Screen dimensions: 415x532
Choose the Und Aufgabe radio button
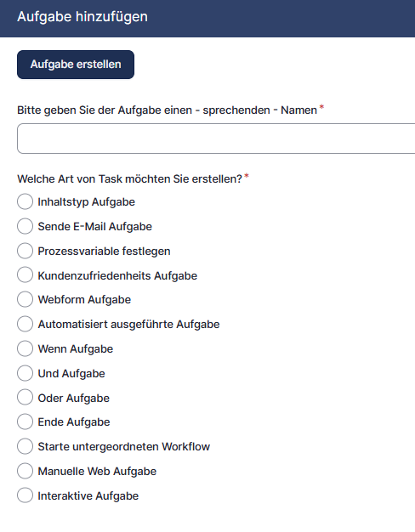(26, 373)
